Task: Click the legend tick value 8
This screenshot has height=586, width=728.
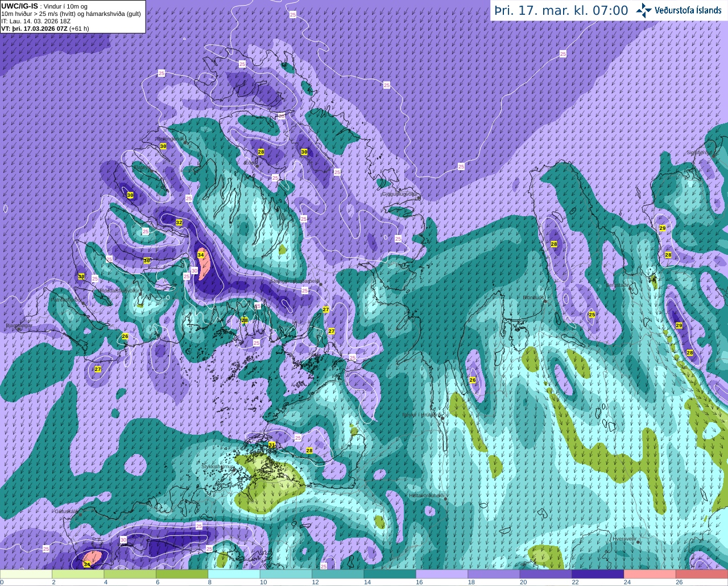Action: (209, 582)
